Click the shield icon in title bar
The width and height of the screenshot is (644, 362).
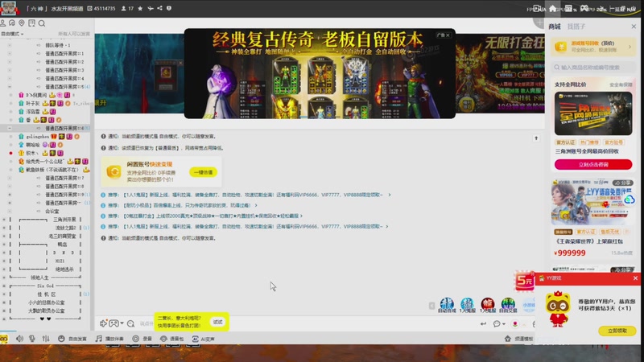point(169,8)
